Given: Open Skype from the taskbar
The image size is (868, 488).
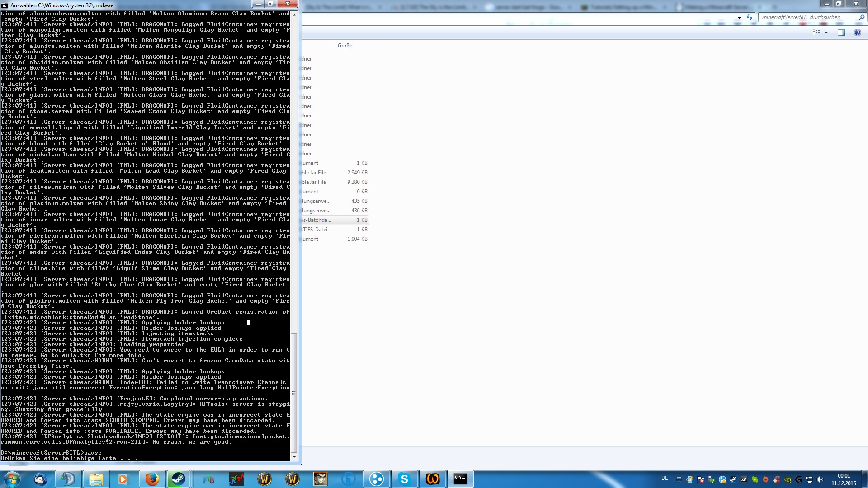Looking at the screenshot, I should 404,479.
